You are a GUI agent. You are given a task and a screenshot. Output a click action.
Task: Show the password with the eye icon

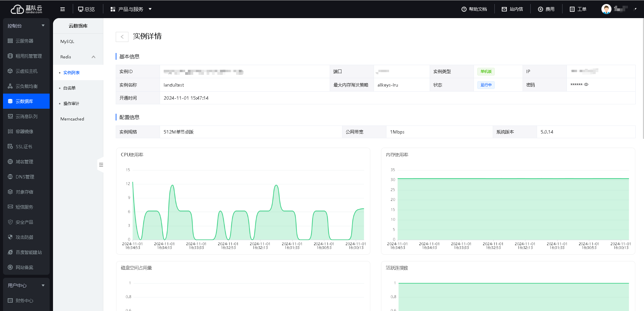pos(586,85)
